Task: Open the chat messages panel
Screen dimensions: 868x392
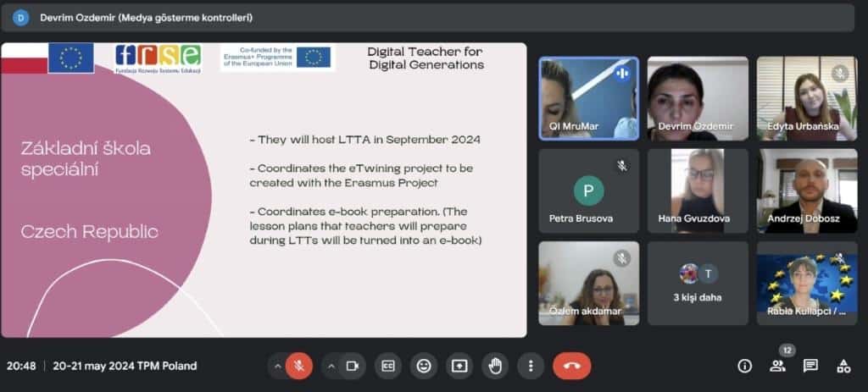Action: 810,366
